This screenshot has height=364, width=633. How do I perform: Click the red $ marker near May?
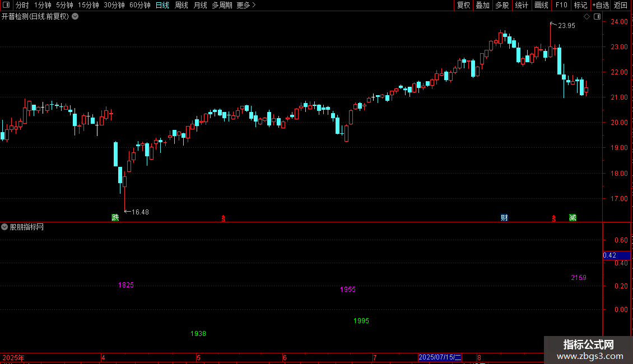[224, 218]
